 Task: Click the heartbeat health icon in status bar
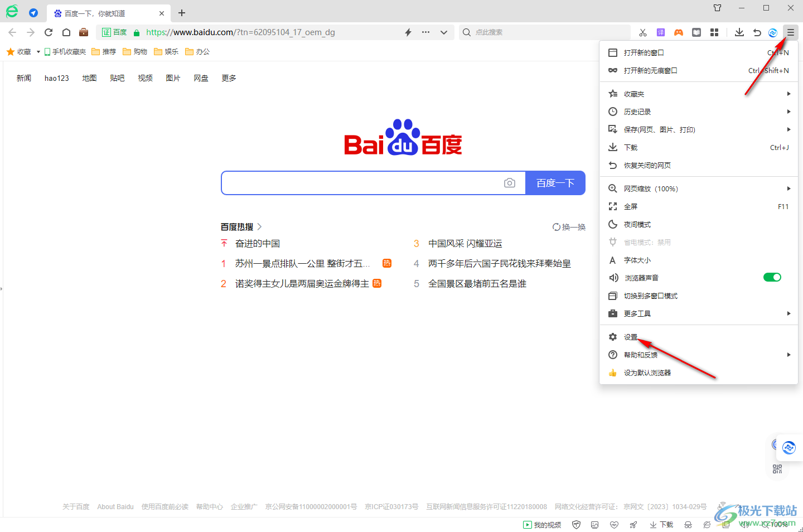[614, 525]
